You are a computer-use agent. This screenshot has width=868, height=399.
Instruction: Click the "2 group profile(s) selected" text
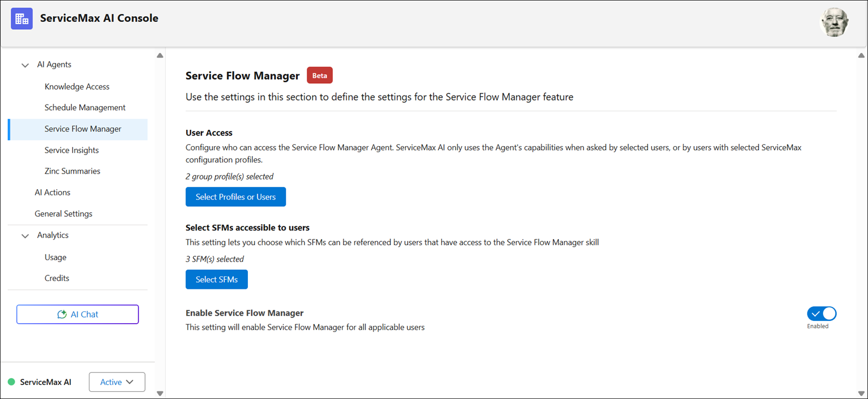(x=229, y=176)
